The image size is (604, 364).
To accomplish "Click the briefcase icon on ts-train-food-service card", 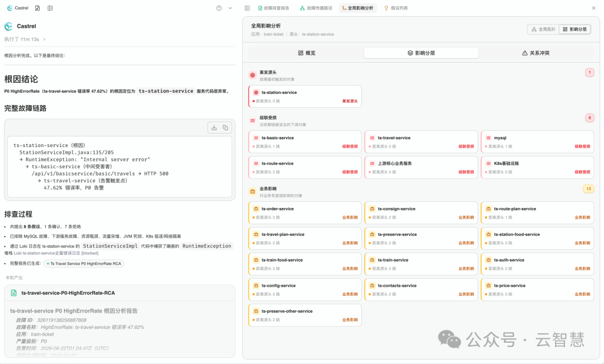I will point(256,260).
